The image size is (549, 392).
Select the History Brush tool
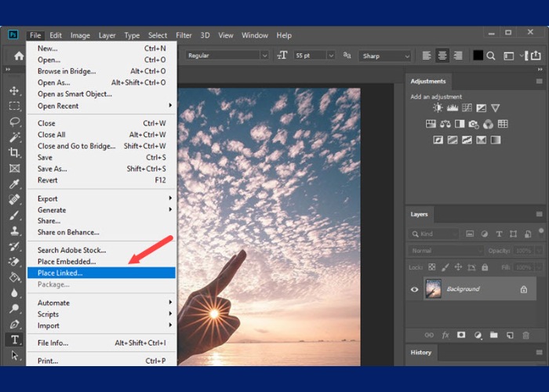[x=14, y=246]
